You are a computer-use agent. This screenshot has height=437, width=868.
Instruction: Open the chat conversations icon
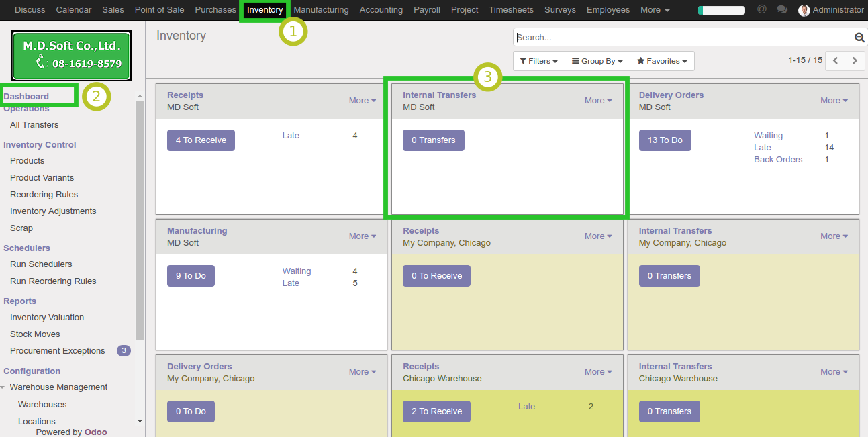pos(781,9)
